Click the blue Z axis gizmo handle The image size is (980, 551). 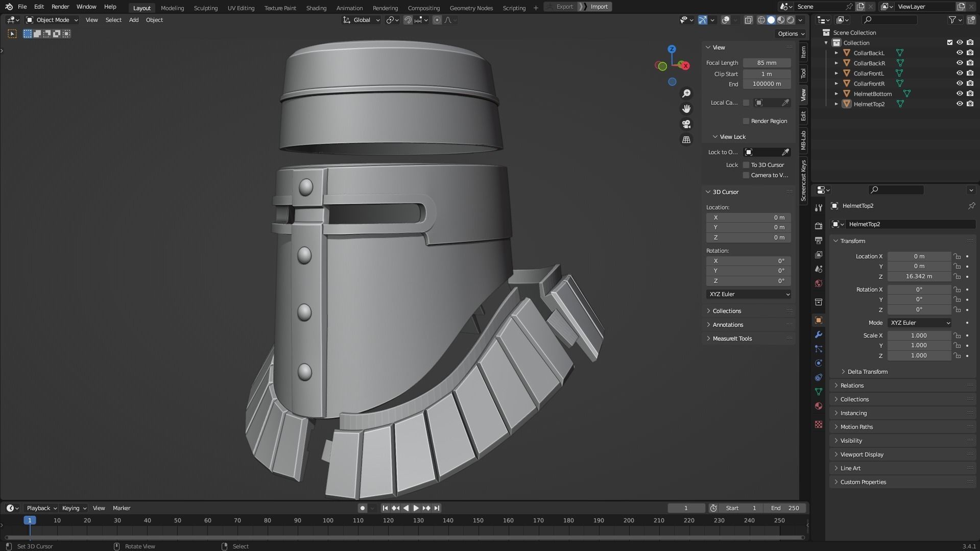672,49
